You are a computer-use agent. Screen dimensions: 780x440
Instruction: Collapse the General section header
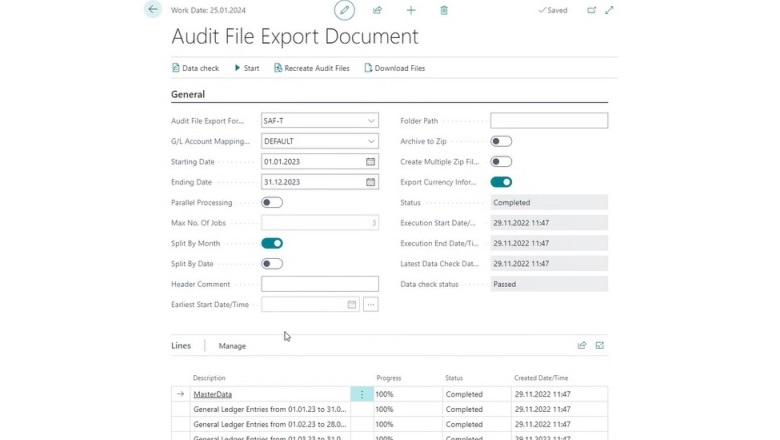(188, 94)
